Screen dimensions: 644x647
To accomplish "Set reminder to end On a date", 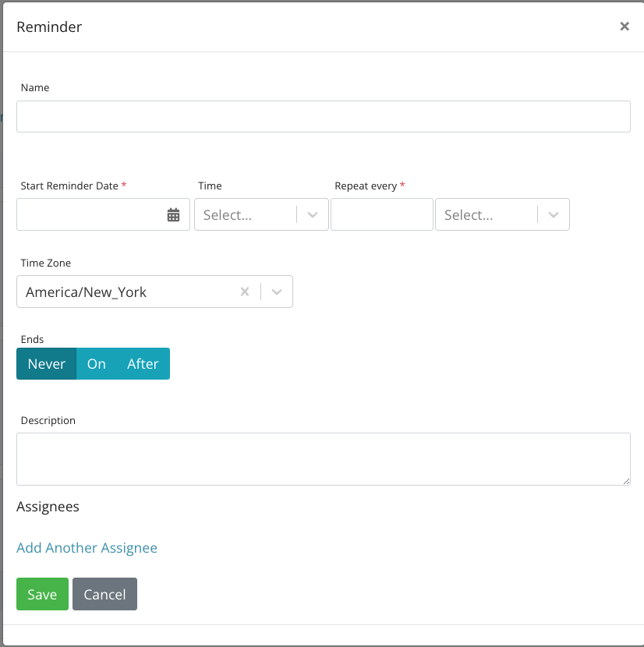I will [97, 364].
